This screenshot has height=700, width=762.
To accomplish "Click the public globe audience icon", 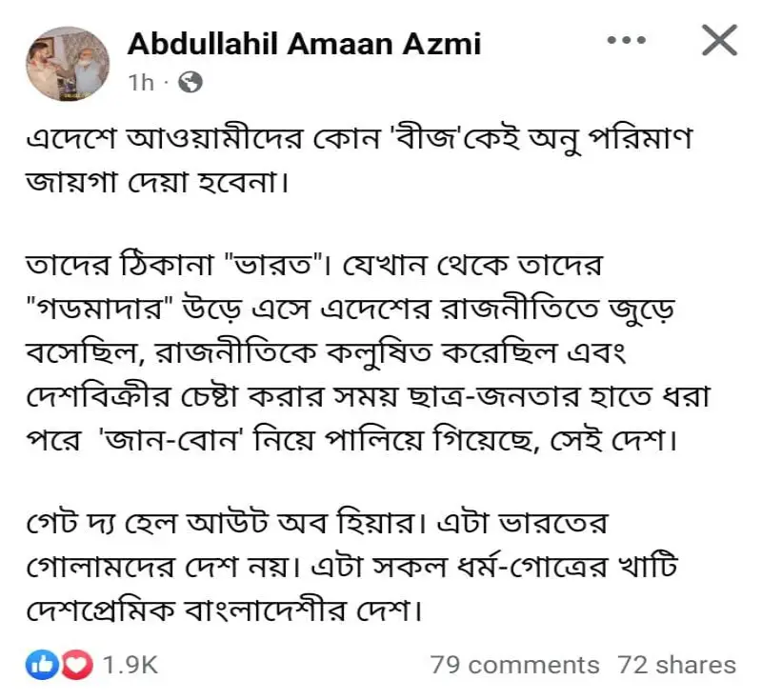I will (190, 82).
